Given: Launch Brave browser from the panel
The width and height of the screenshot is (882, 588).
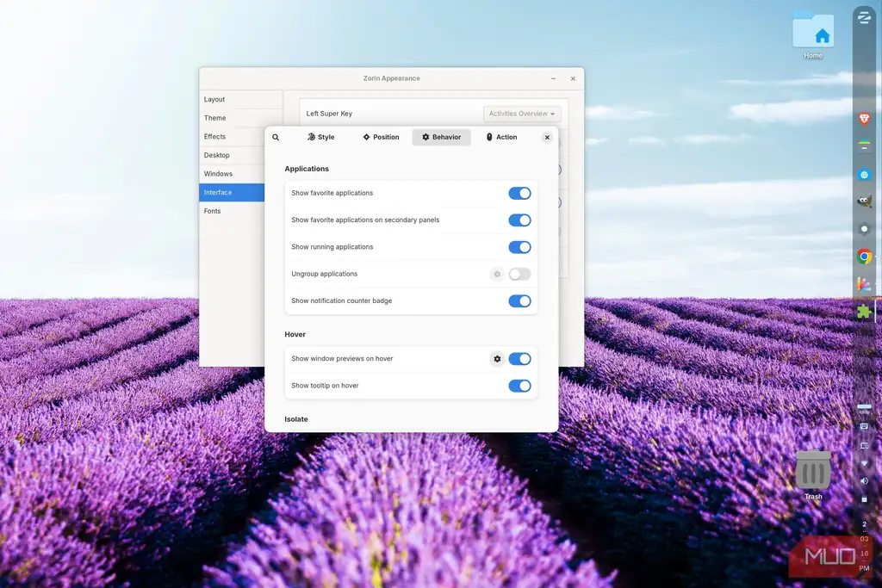Looking at the screenshot, I should pos(864,119).
